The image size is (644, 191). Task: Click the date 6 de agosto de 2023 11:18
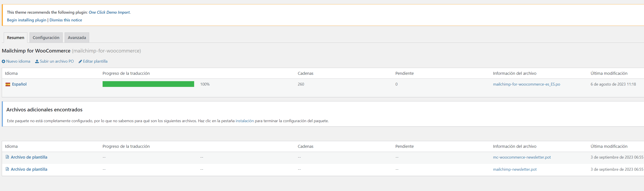pyautogui.click(x=613, y=84)
